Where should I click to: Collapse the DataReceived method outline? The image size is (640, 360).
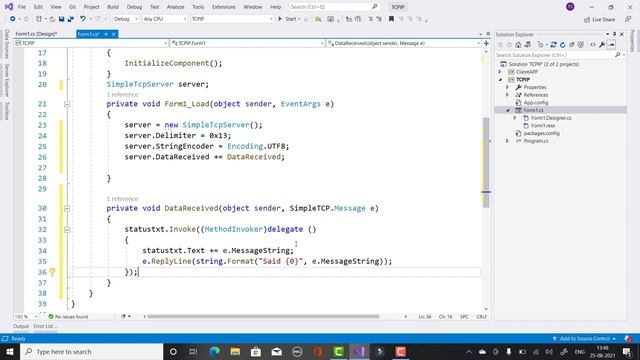(x=67, y=209)
